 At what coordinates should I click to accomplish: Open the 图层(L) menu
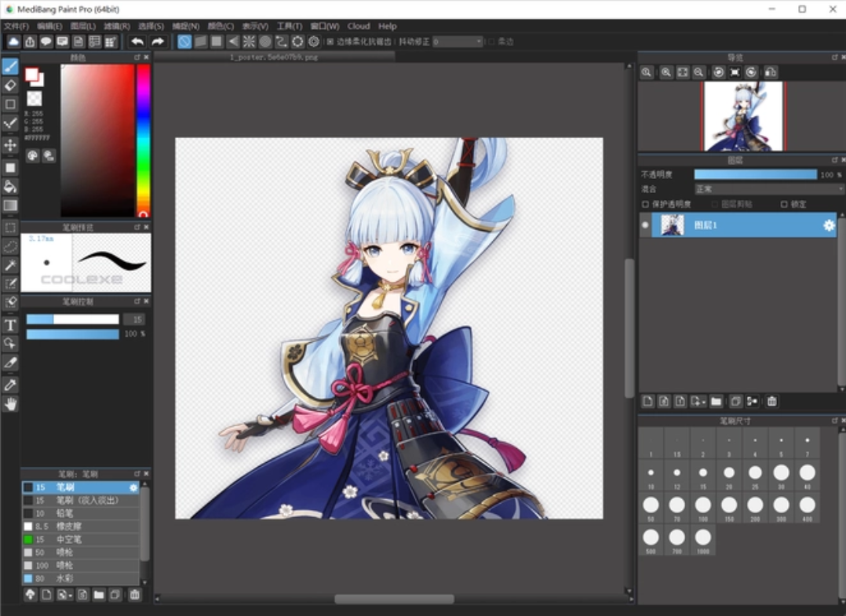coord(82,26)
